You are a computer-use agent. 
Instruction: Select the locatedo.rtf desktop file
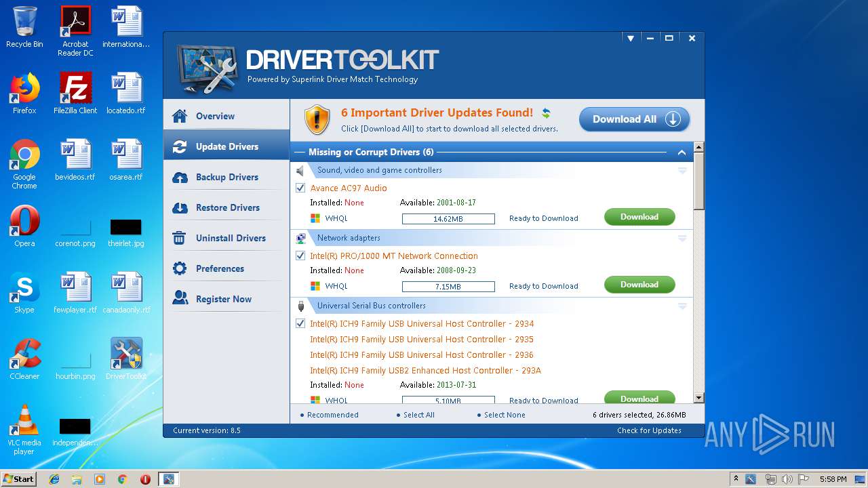point(126,93)
